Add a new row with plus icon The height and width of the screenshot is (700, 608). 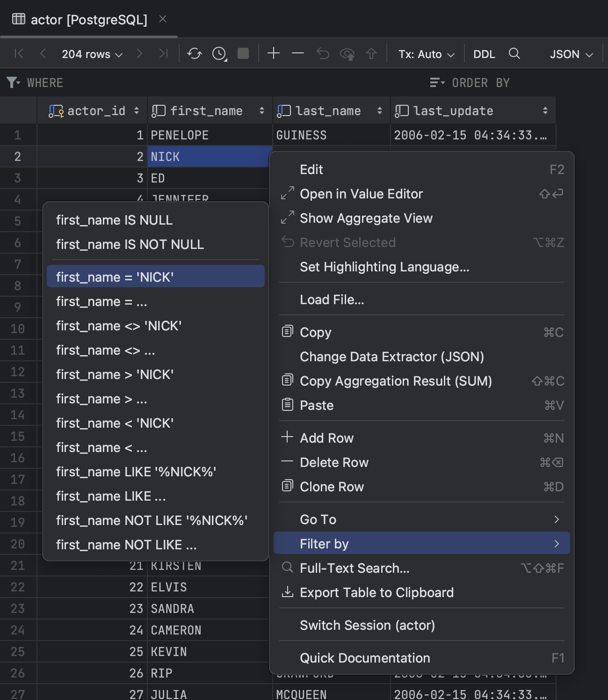(274, 54)
